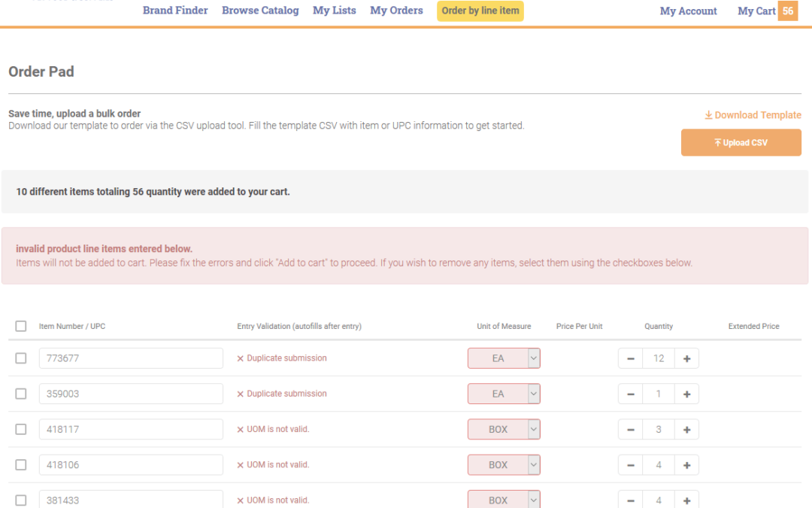Click UOM is not valid for 381433

[273, 500]
